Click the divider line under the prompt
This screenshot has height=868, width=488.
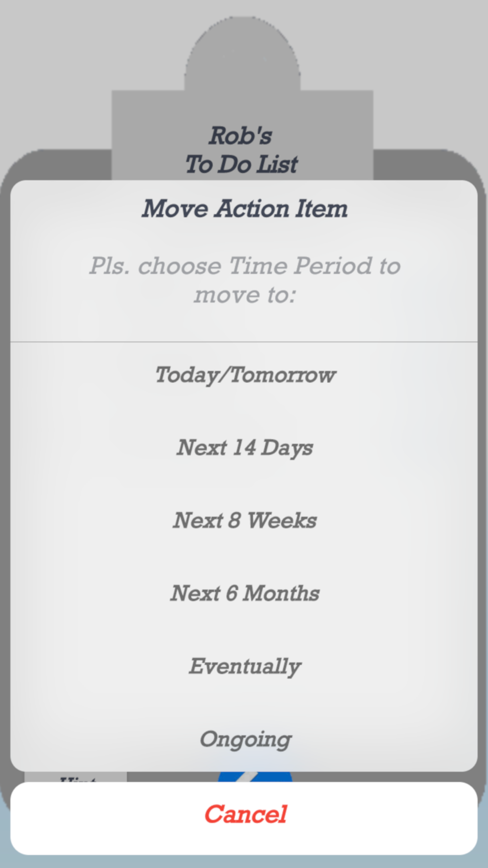(244, 342)
